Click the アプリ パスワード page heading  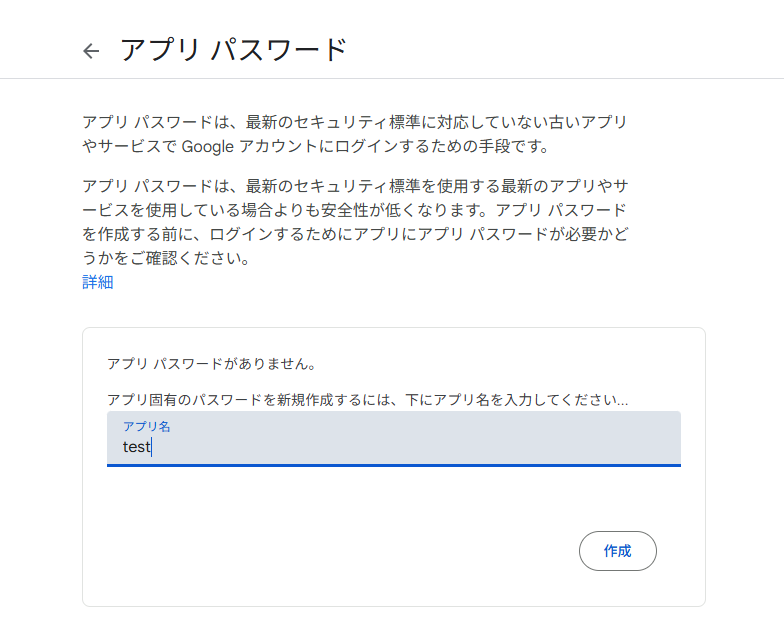tap(234, 50)
